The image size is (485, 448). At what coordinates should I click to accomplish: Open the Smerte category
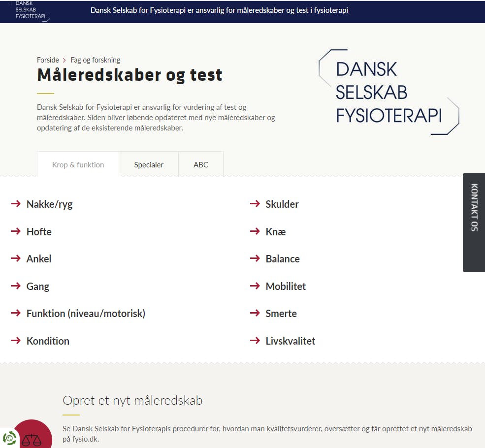tap(281, 314)
